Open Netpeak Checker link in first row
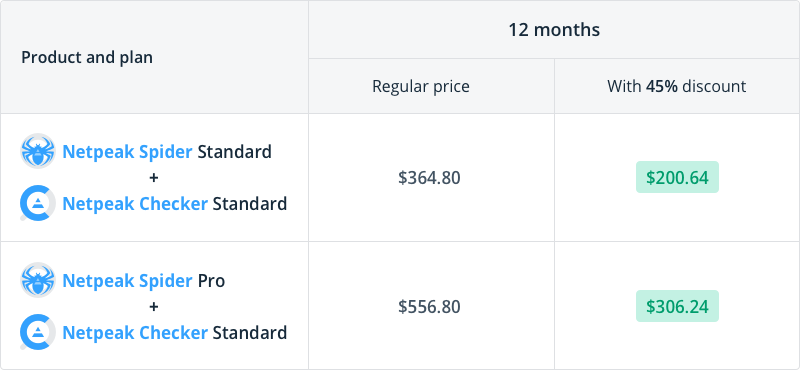This screenshot has width=800, height=370. 135,204
